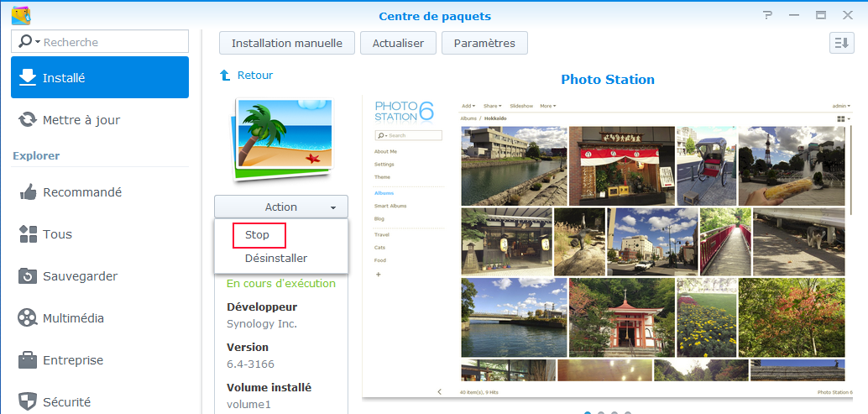Click the sort order icon button
Viewport: 868px width, 414px height.
pyautogui.click(x=840, y=43)
